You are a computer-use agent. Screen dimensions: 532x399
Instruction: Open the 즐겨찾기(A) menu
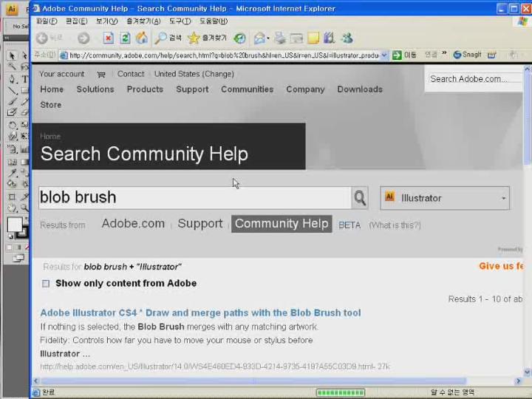coord(143,21)
